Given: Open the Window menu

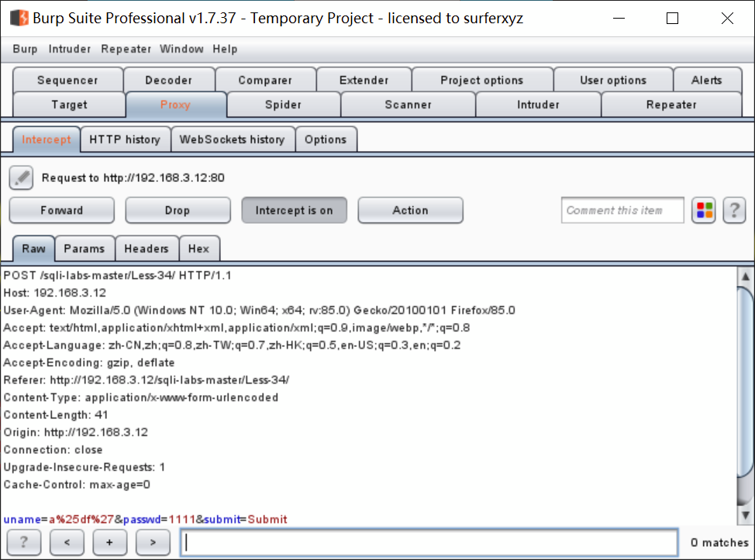Looking at the screenshot, I should coord(181,49).
